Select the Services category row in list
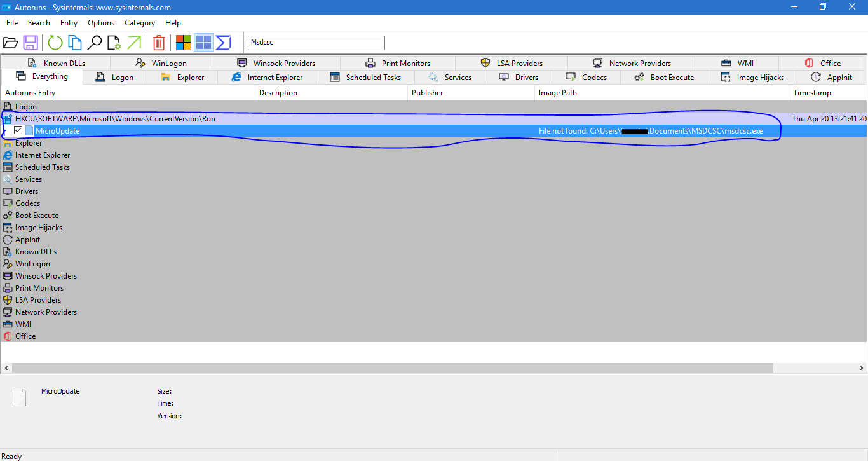 [434, 179]
